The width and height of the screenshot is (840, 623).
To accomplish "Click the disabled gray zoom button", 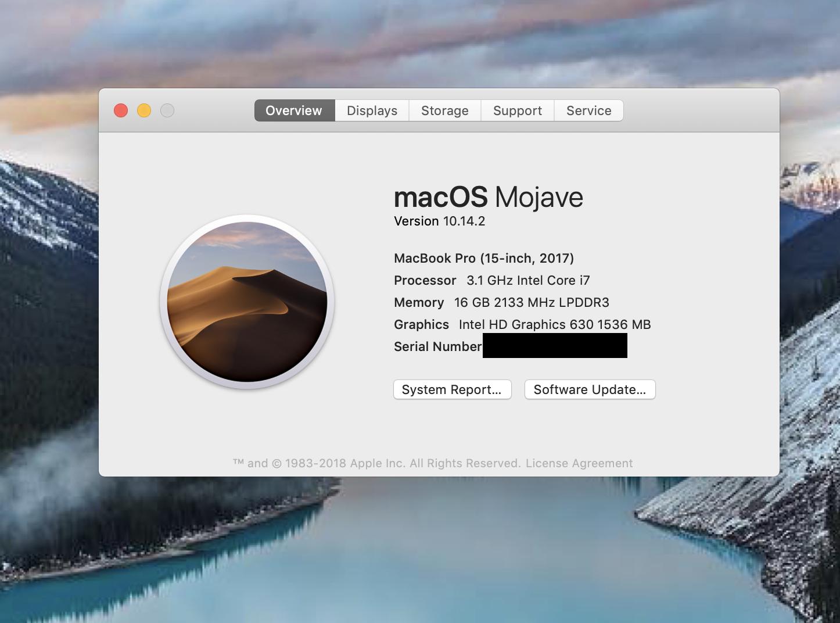I will click(x=167, y=110).
